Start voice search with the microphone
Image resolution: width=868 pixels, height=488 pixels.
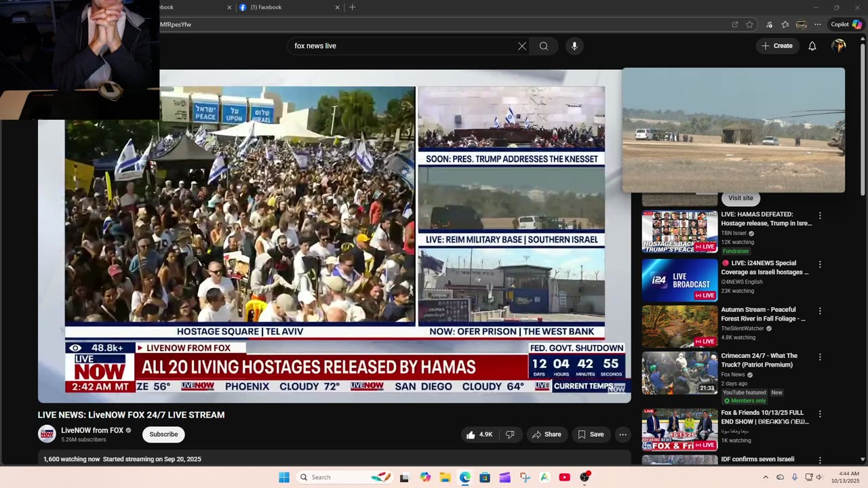point(574,46)
